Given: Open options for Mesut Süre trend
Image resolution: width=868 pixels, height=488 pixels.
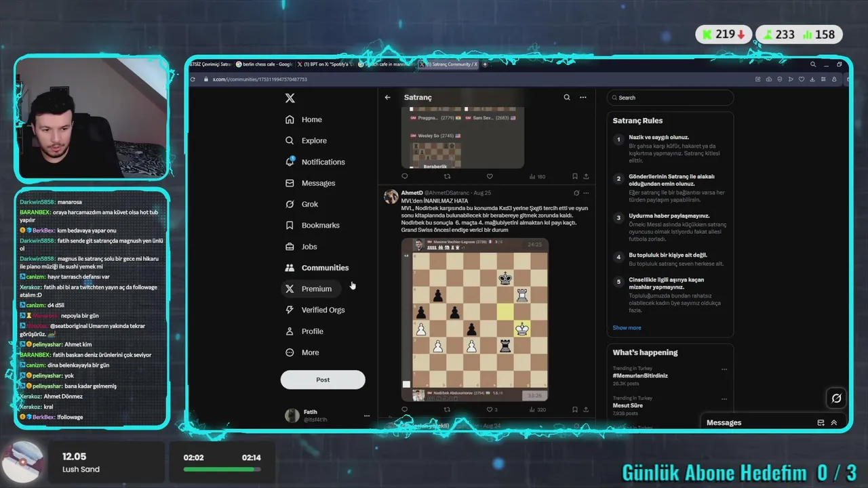Looking at the screenshot, I should coord(724,399).
